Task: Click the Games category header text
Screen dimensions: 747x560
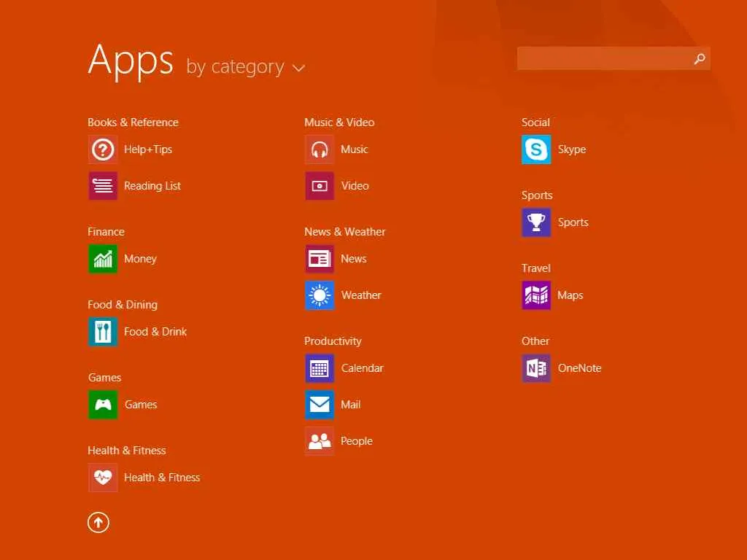Action: tap(104, 378)
